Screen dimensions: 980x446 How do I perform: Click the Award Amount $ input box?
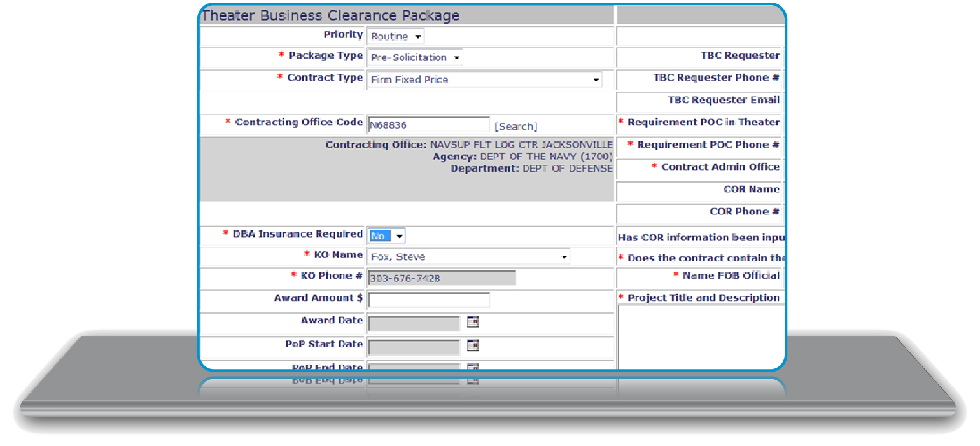click(x=428, y=300)
